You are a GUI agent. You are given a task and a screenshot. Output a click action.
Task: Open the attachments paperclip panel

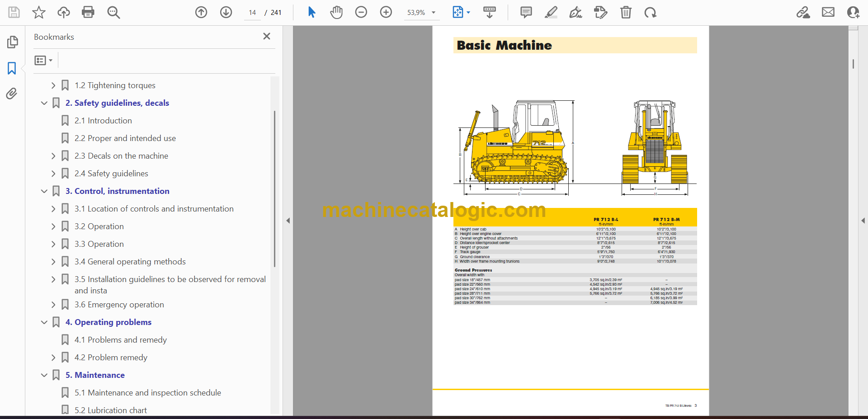tap(12, 94)
